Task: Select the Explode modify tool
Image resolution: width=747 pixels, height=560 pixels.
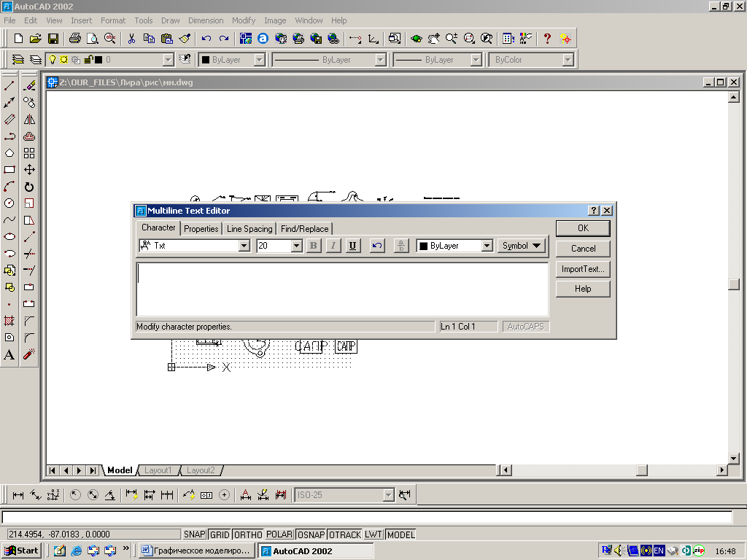Action: coord(29,354)
